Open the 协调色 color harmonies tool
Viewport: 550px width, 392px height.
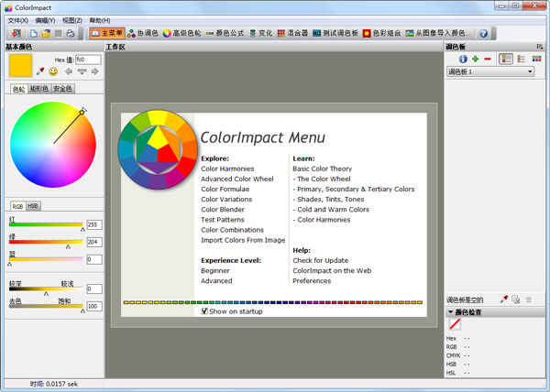(143, 33)
